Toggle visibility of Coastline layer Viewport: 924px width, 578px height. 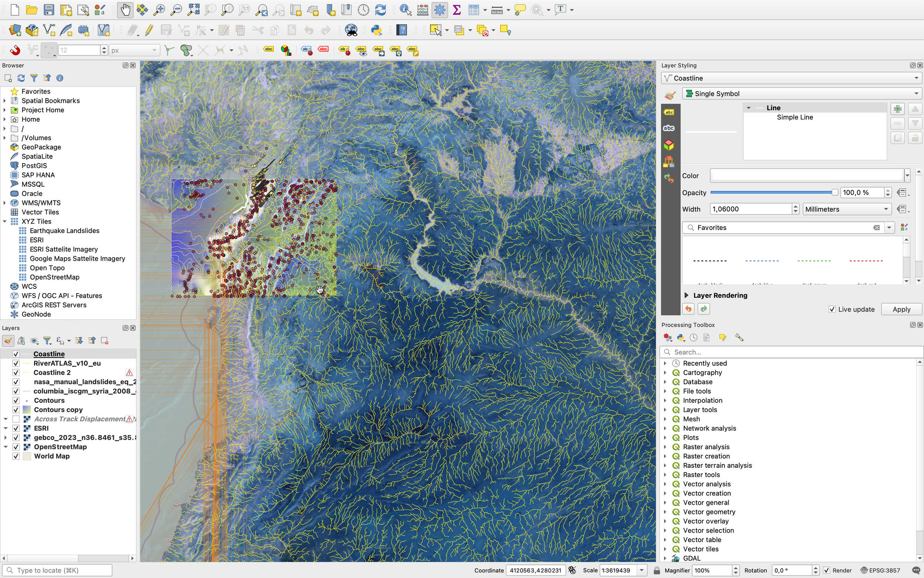(16, 354)
